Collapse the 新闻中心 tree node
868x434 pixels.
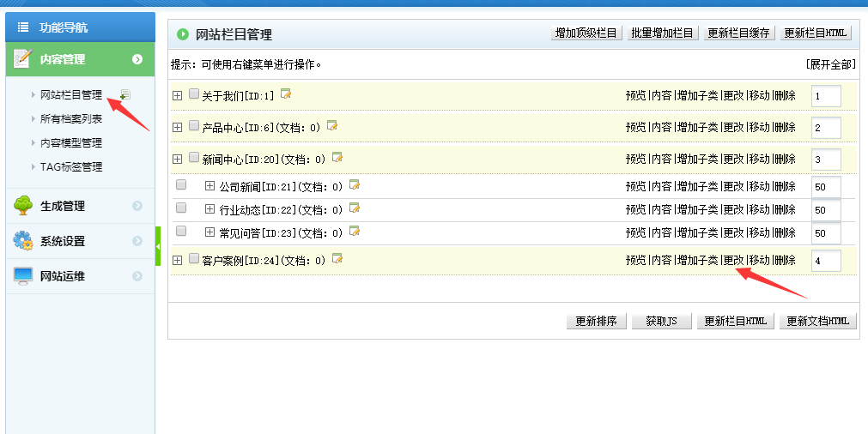(x=178, y=159)
